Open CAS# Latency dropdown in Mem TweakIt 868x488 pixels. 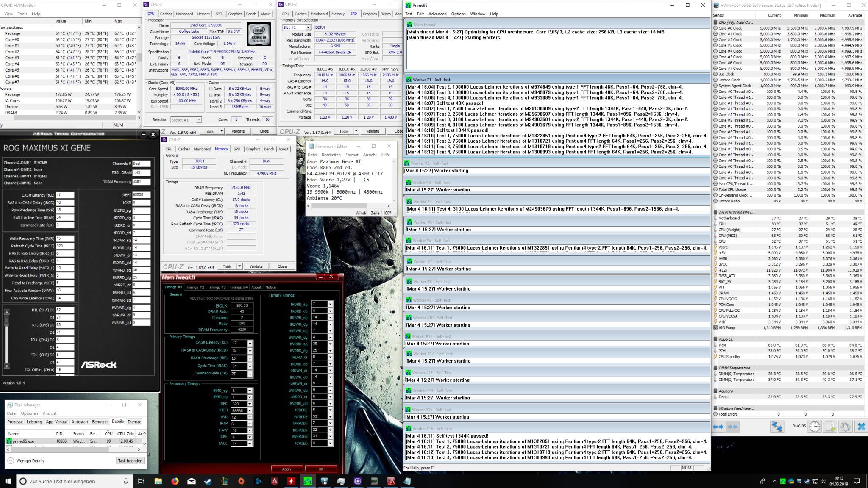(250, 343)
